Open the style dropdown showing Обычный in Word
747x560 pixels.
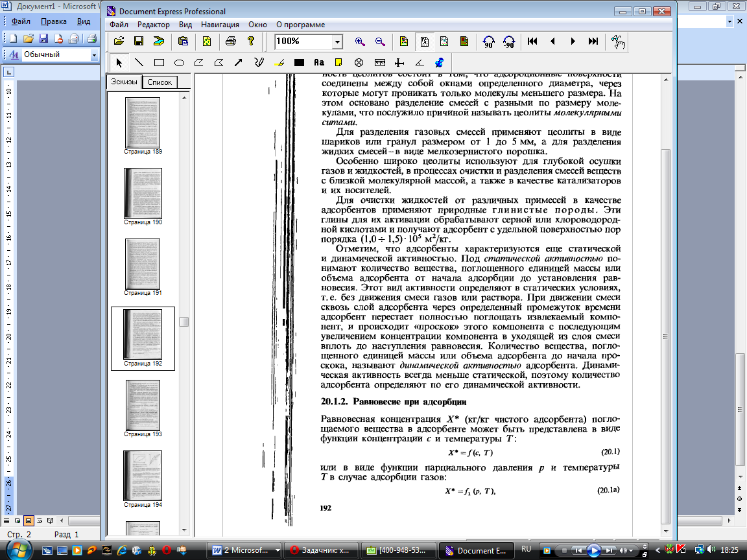[94, 55]
